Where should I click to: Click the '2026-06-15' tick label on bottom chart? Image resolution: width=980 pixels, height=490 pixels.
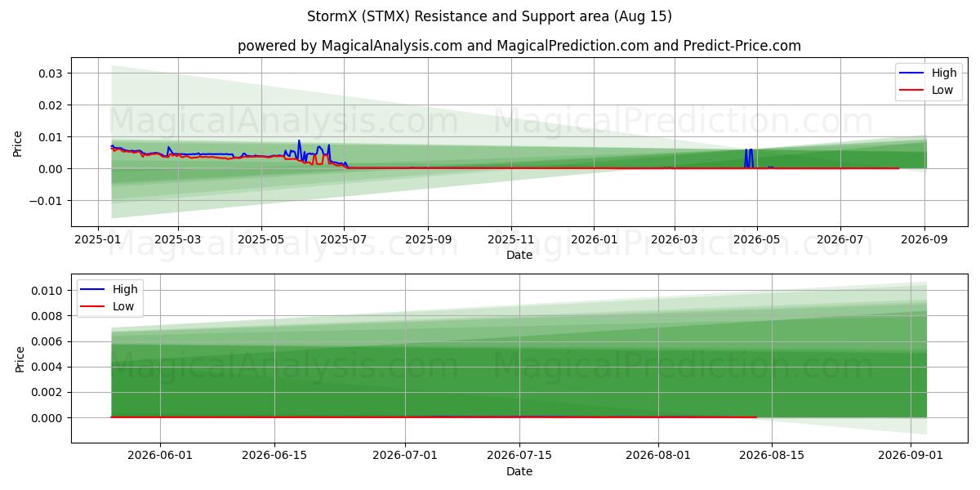[274, 456]
